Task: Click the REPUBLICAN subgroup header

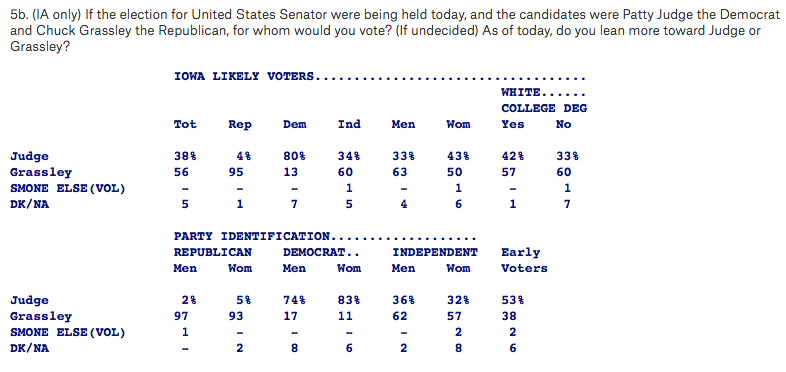Action: [213, 252]
